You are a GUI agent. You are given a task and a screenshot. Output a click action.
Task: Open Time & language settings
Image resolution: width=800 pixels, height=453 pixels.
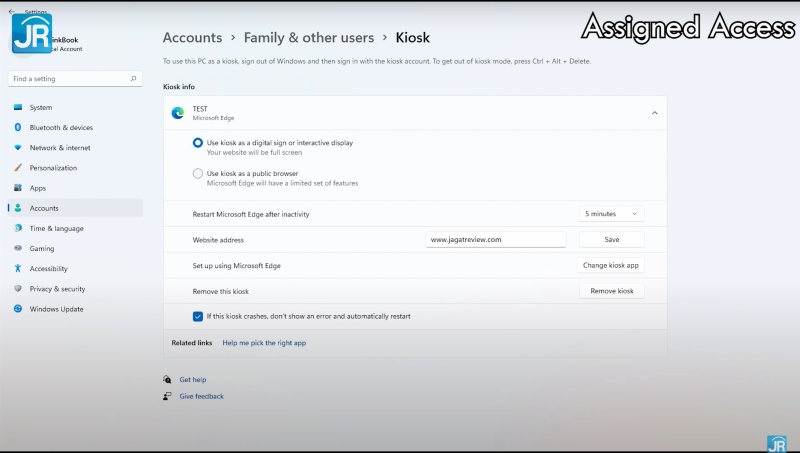click(56, 228)
